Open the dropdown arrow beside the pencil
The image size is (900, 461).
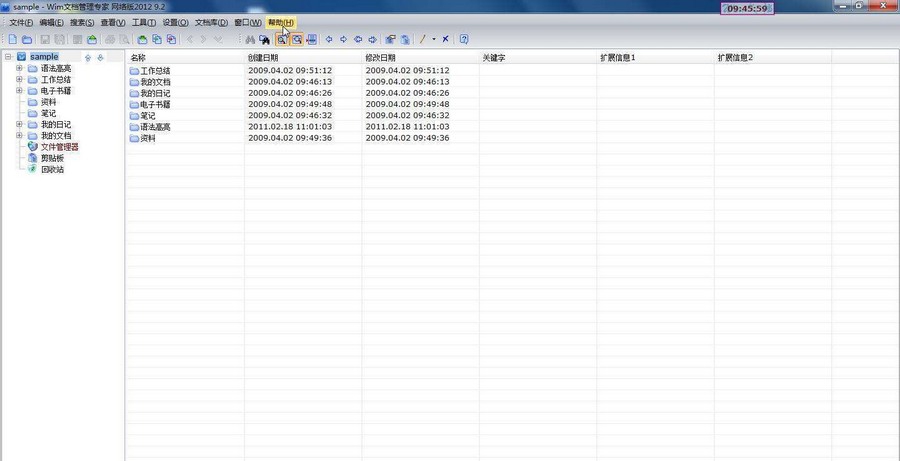coord(434,40)
